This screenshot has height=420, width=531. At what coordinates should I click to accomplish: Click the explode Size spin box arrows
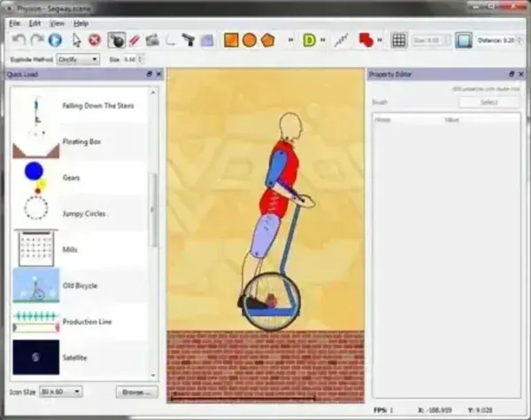tap(141, 59)
